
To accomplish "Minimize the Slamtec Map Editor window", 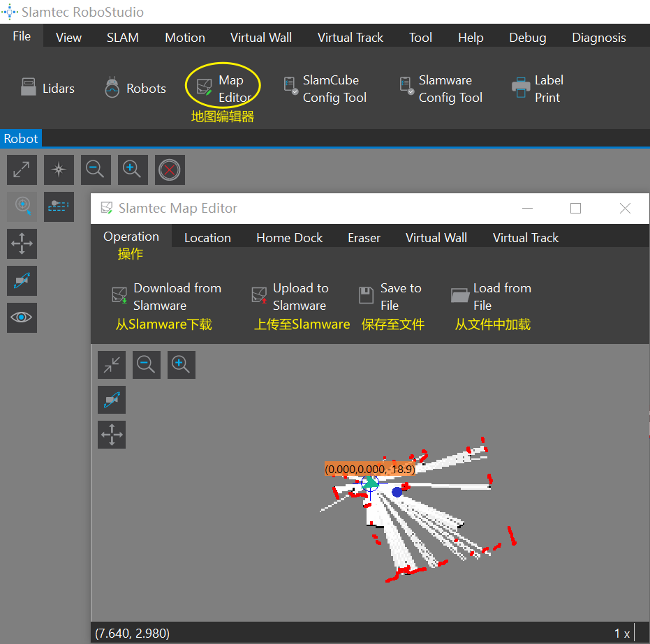I will tap(527, 209).
